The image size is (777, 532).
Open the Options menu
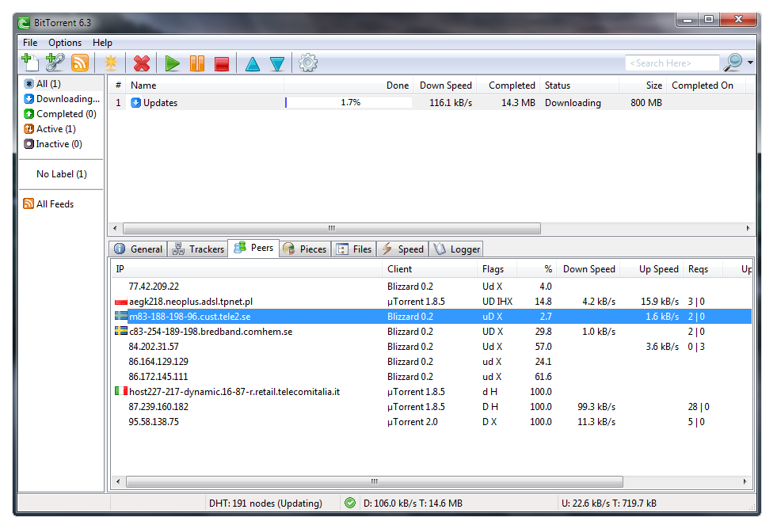coord(65,43)
